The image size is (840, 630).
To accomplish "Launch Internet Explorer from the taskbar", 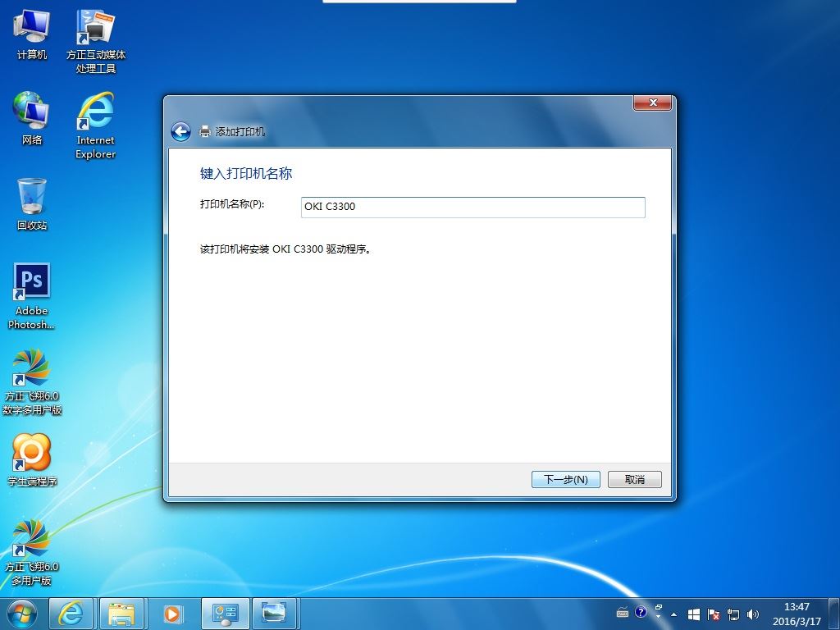I will (71, 614).
